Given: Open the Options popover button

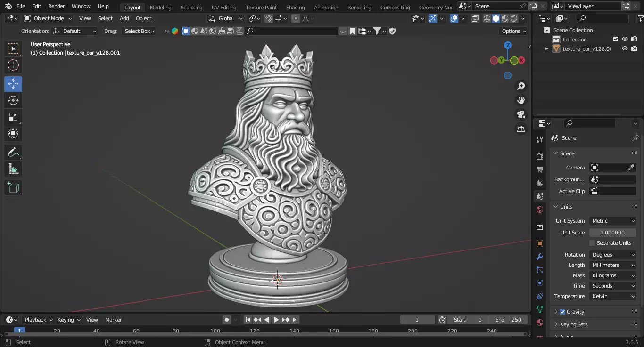Looking at the screenshot, I should 513,31.
